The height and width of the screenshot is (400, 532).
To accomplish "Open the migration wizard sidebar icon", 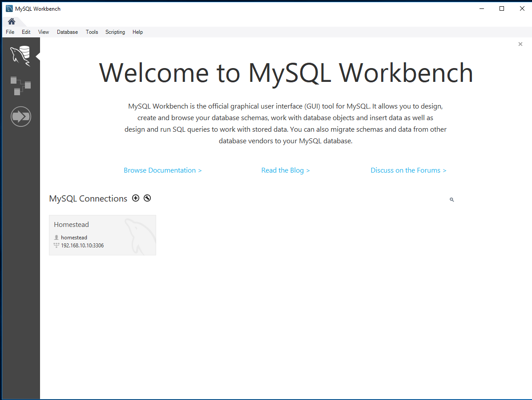I will [21, 117].
